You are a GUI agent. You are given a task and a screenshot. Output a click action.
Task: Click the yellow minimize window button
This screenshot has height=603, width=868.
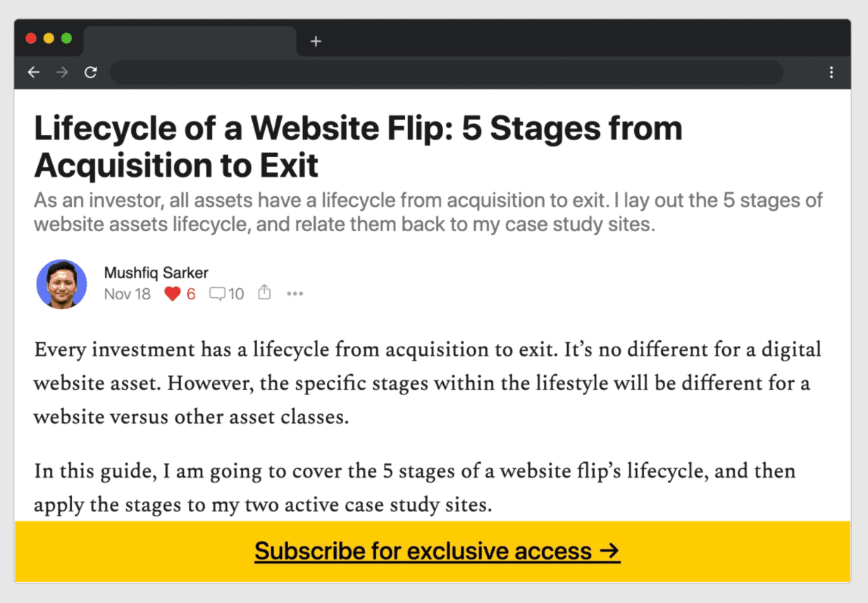pyautogui.click(x=49, y=38)
